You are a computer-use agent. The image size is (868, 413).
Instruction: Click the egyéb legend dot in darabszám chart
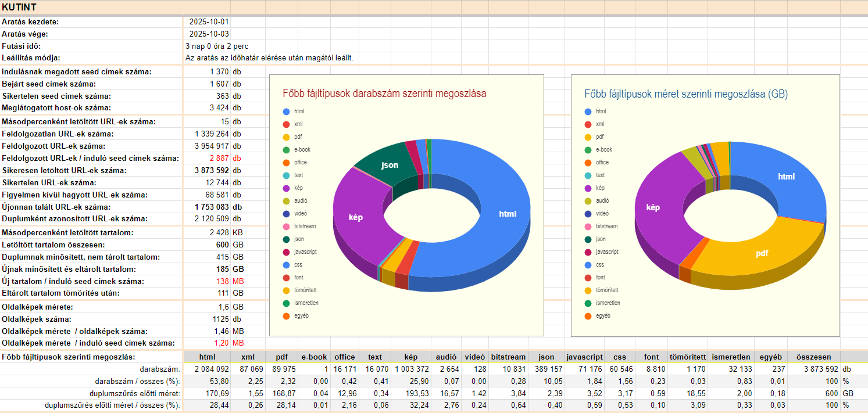click(x=286, y=316)
